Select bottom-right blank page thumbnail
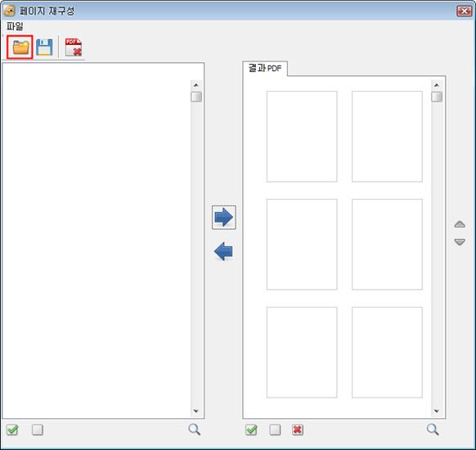Image resolution: width=476 pixels, height=450 pixels. 387,352
